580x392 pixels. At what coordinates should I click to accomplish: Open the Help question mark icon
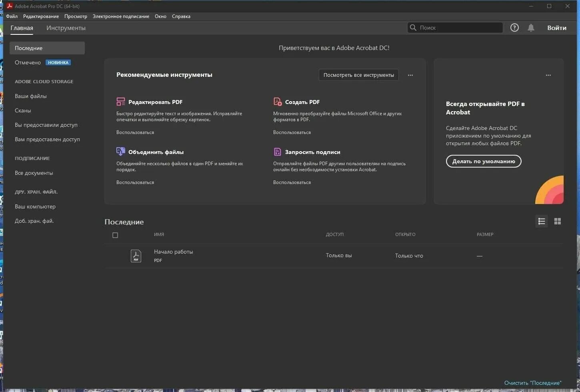514,28
